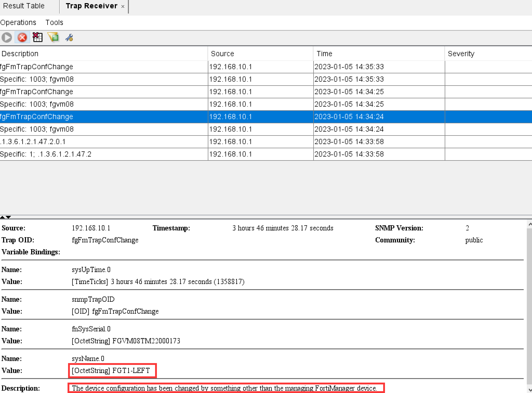Click the Start trap receiver play icon

[7, 37]
